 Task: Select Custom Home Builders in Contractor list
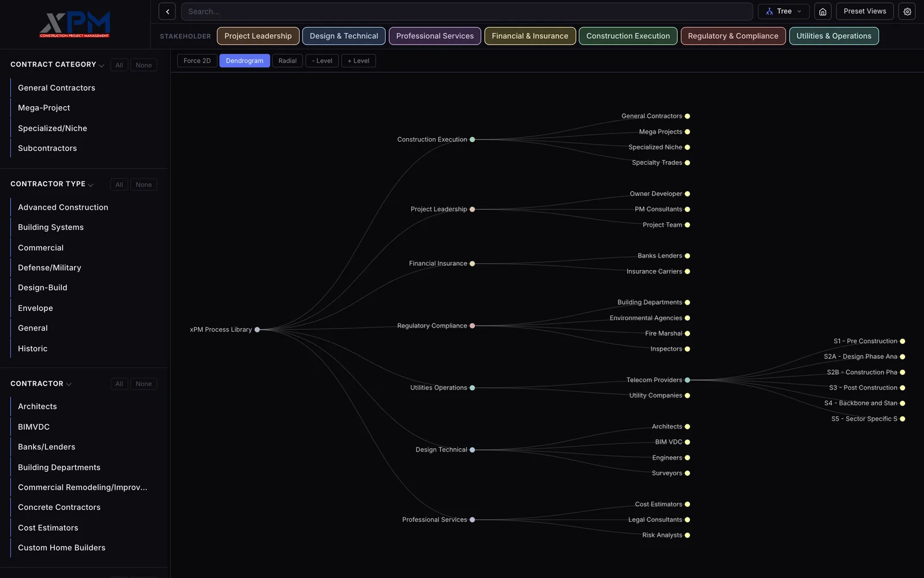point(62,548)
